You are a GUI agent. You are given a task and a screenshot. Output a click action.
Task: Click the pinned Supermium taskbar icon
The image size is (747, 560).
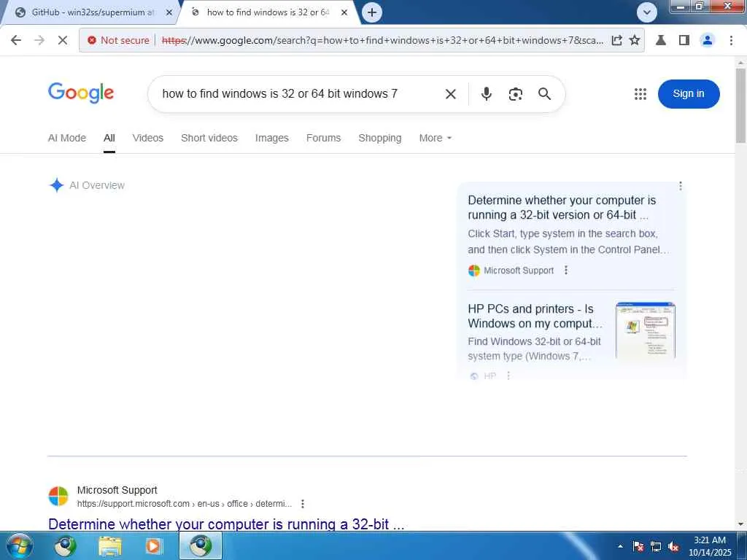[x=65, y=545]
